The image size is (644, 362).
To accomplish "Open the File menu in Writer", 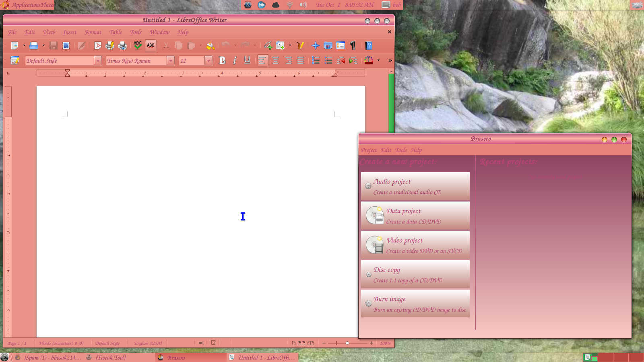I will pos(12,32).
